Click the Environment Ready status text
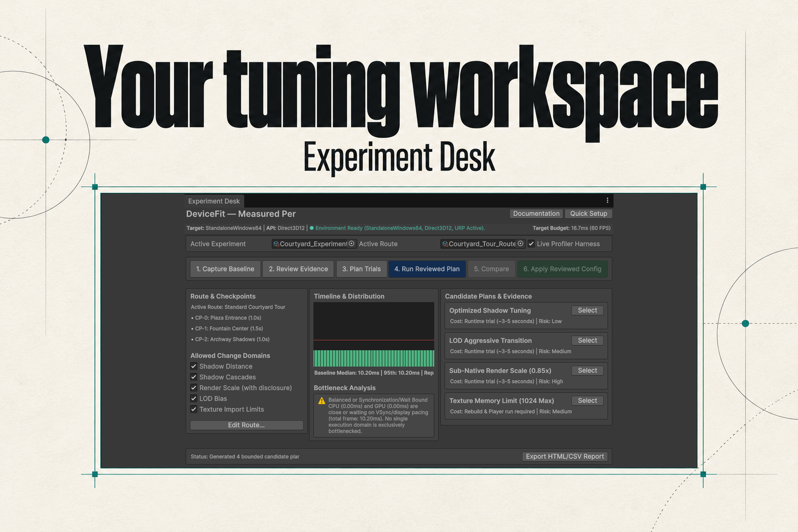The image size is (798, 532). [400, 228]
